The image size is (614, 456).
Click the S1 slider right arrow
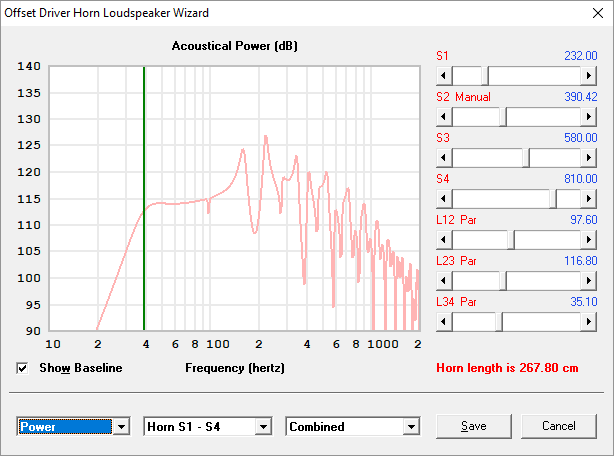[x=589, y=76]
